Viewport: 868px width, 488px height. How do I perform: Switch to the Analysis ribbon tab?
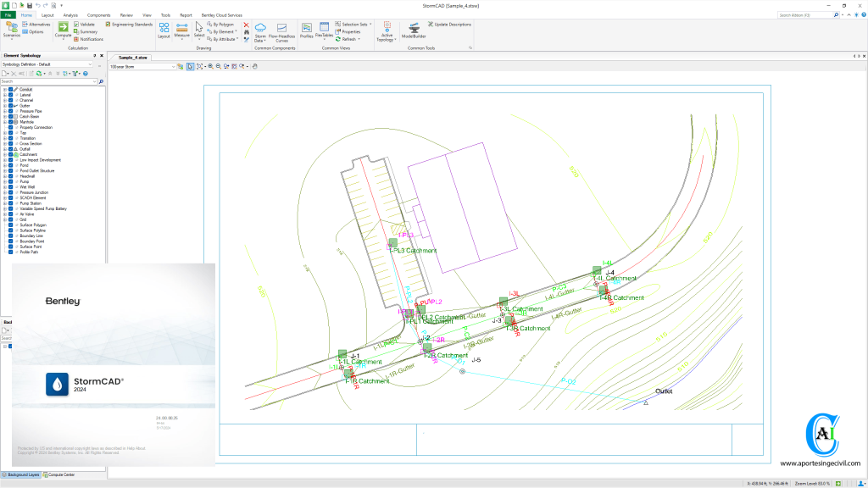(70, 15)
